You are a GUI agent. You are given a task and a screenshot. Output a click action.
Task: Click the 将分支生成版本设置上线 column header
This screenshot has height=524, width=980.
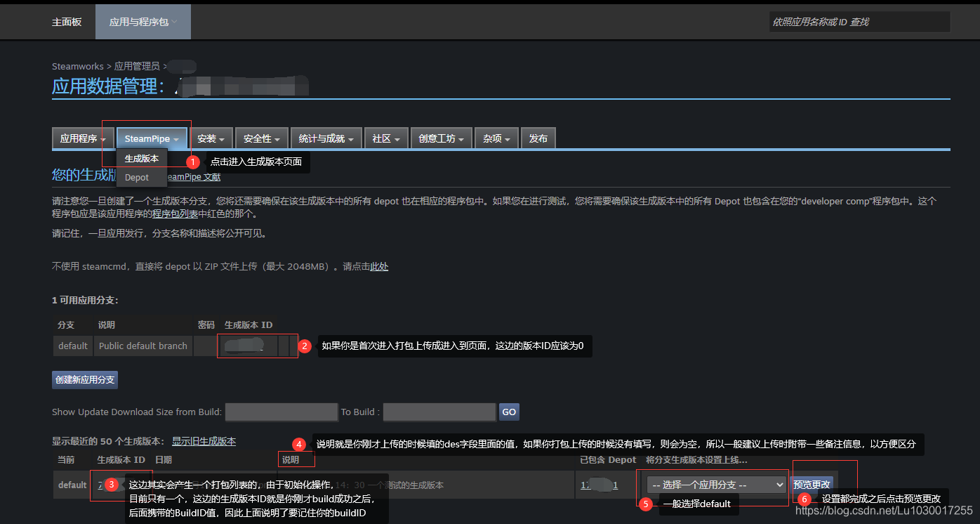point(696,459)
